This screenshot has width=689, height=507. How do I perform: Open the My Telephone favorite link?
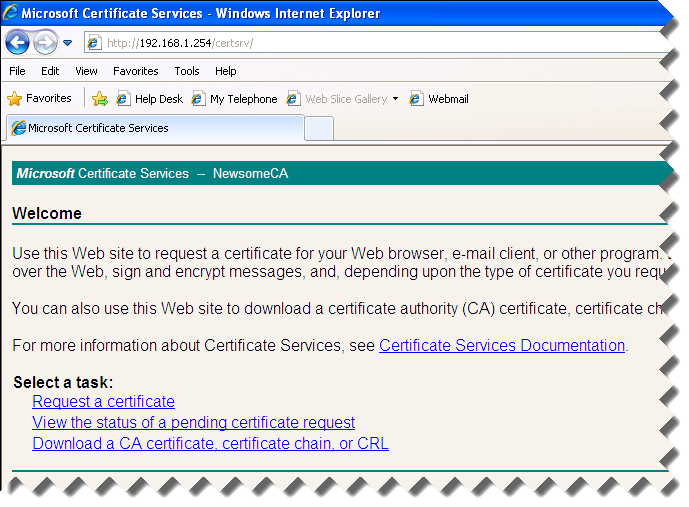coord(234,99)
